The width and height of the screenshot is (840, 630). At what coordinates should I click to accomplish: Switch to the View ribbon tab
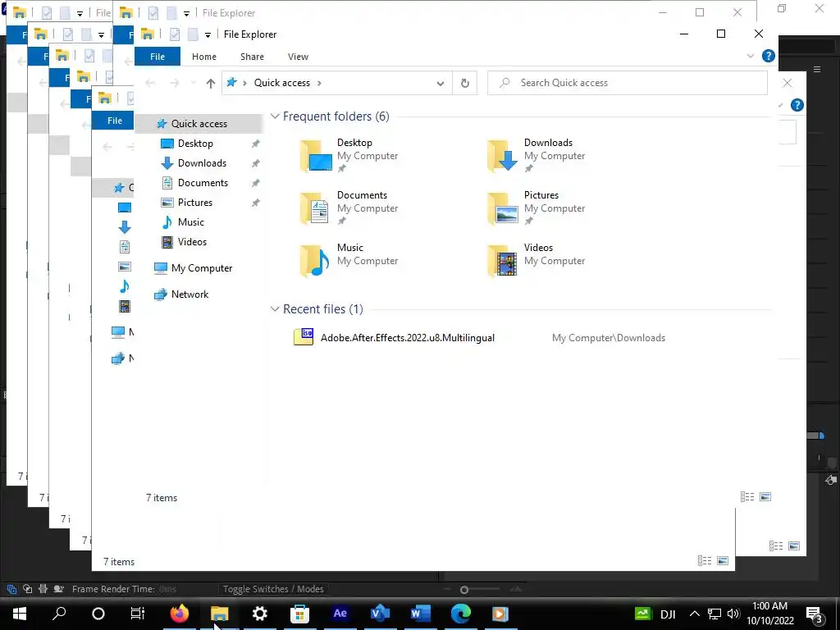point(298,57)
